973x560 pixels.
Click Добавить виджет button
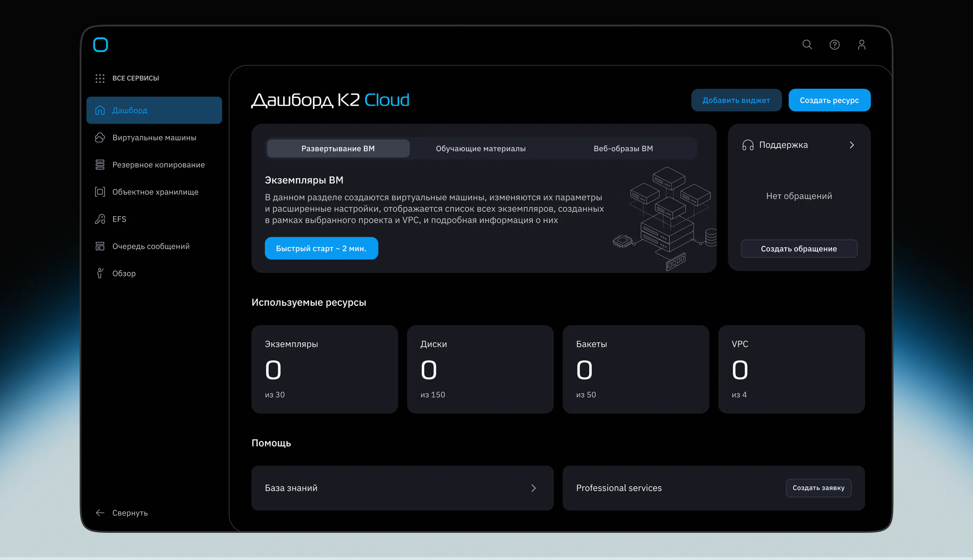click(x=736, y=100)
